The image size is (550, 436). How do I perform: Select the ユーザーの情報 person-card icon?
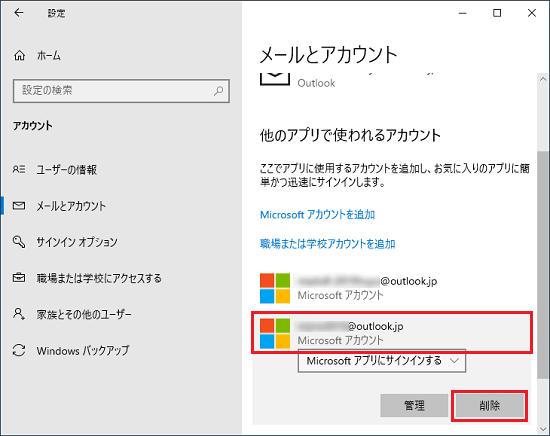click(x=19, y=169)
